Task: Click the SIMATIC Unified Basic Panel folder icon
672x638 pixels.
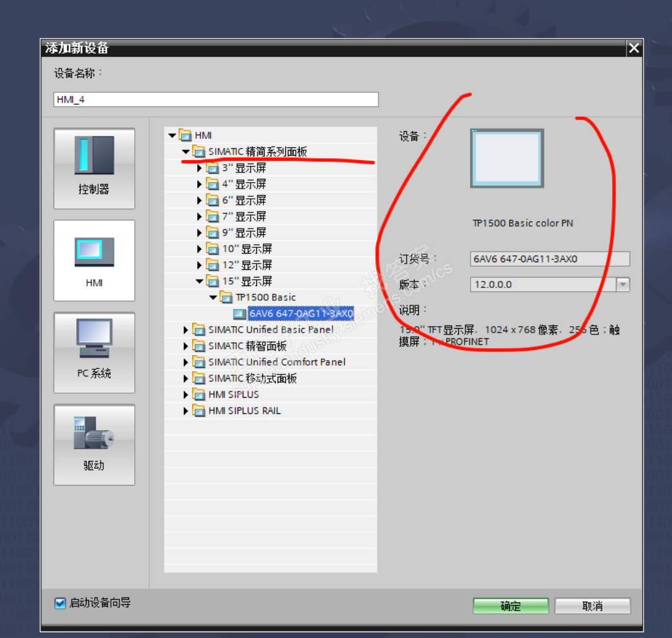Action: coord(199,330)
